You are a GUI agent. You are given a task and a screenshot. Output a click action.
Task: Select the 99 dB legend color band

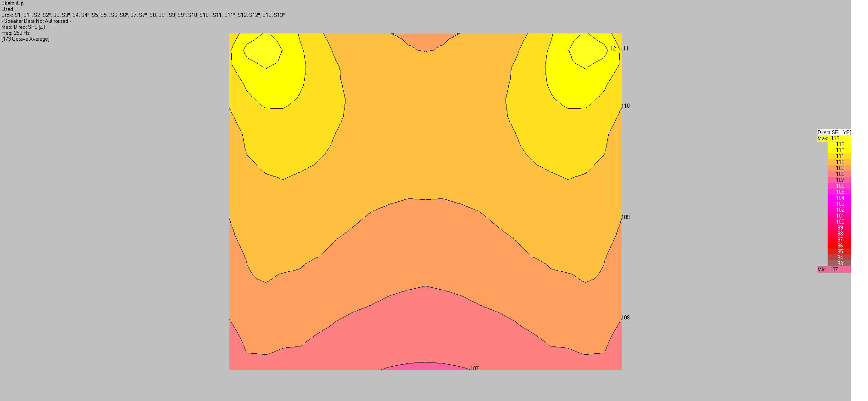click(839, 228)
